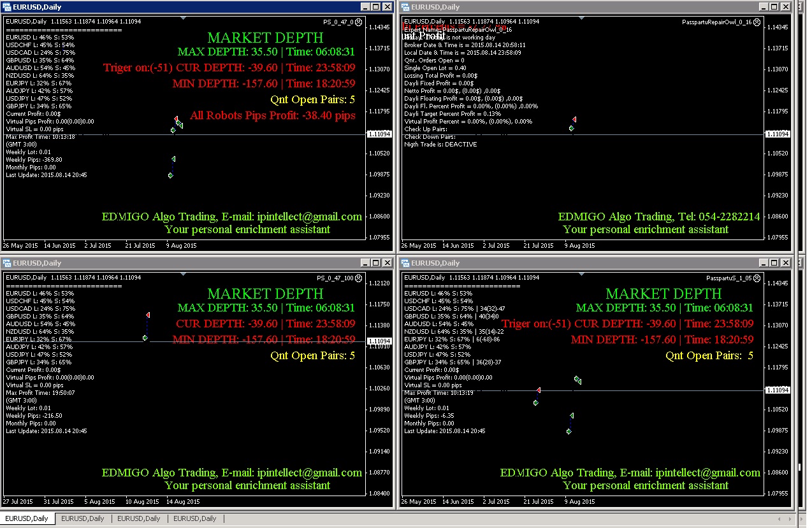The width and height of the screenshot is (812, 528).
Task: Minimize the PasspartuRepairOwl chart window
Action: pyautogui.click(x=764, y=7)
